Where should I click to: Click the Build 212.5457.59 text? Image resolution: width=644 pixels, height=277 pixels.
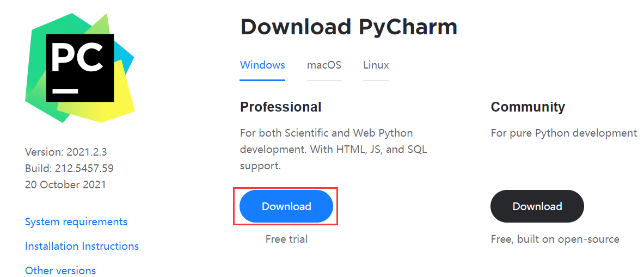[x=69, y=168]
